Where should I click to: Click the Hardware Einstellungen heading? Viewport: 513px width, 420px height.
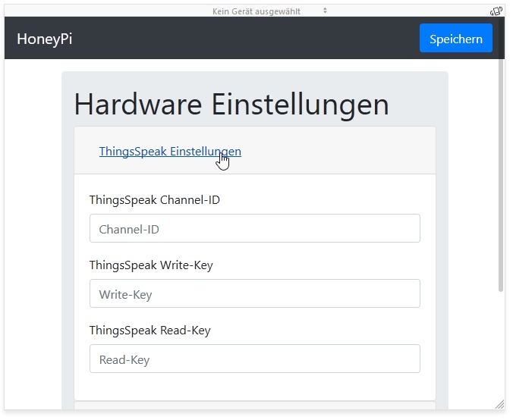(x=231, y=104)
